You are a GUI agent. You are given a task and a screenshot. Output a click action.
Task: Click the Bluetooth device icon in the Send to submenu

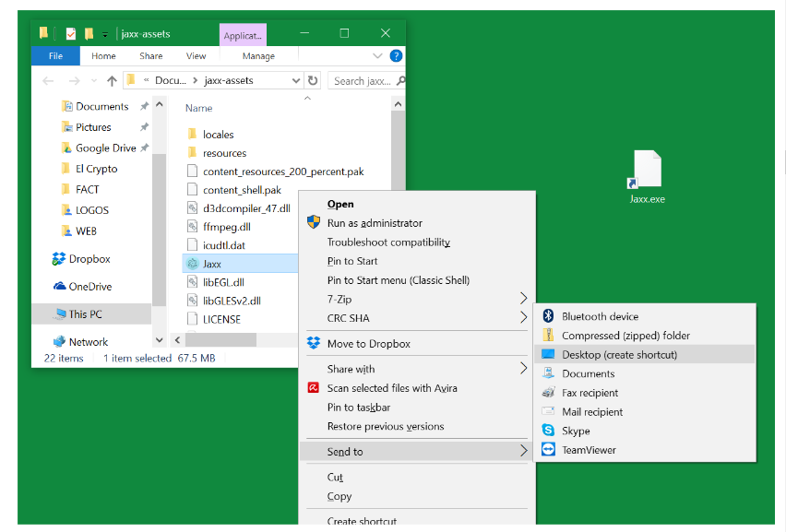pos(548,316)
